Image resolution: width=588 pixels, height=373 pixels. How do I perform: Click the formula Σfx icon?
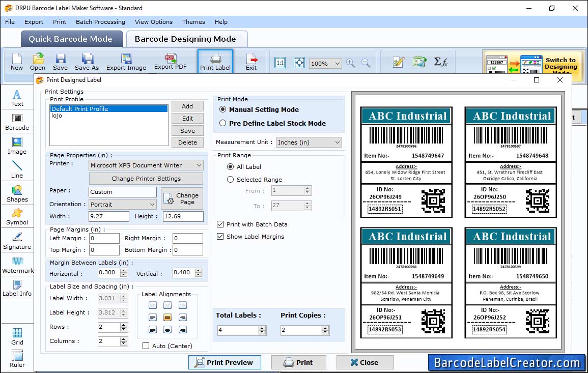pos(441,62)
